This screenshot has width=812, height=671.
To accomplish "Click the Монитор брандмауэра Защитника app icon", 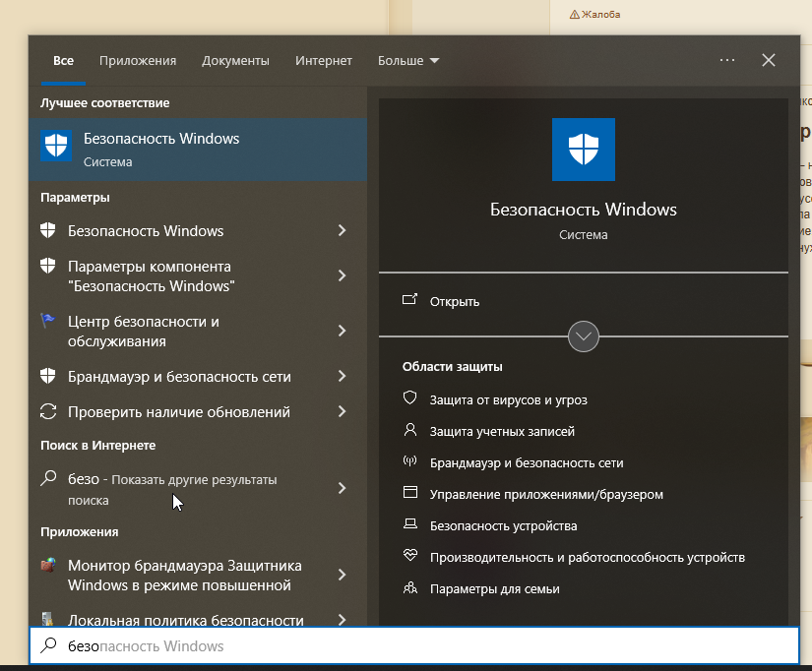I will tap(47, 565).
